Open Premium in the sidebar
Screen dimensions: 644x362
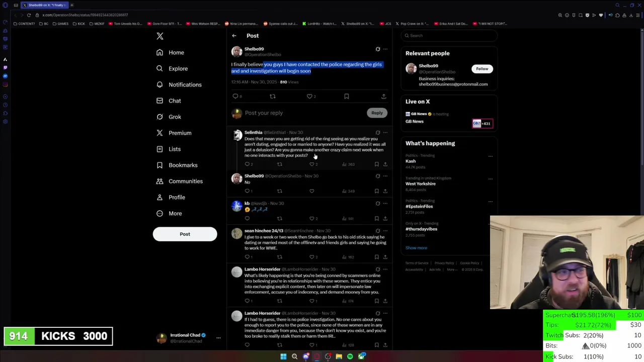(174, 133)
